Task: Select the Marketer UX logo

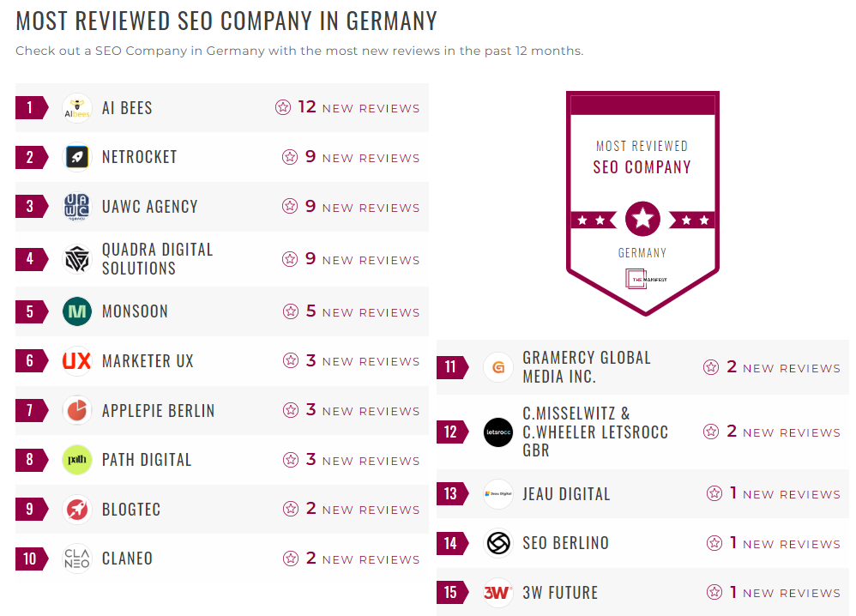Action: click(75, 360)
